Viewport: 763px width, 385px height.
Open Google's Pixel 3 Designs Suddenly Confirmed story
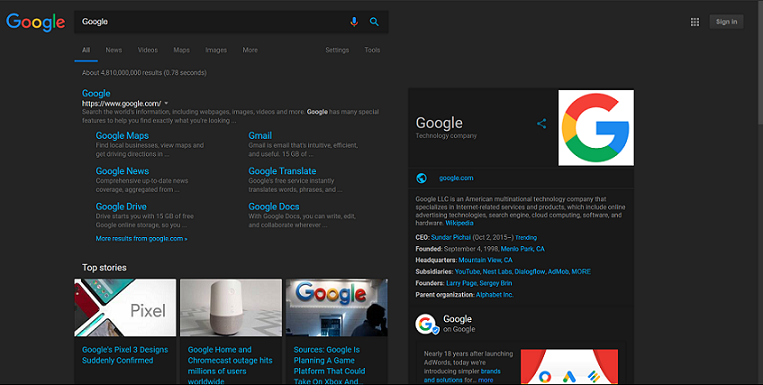(125, 355)
